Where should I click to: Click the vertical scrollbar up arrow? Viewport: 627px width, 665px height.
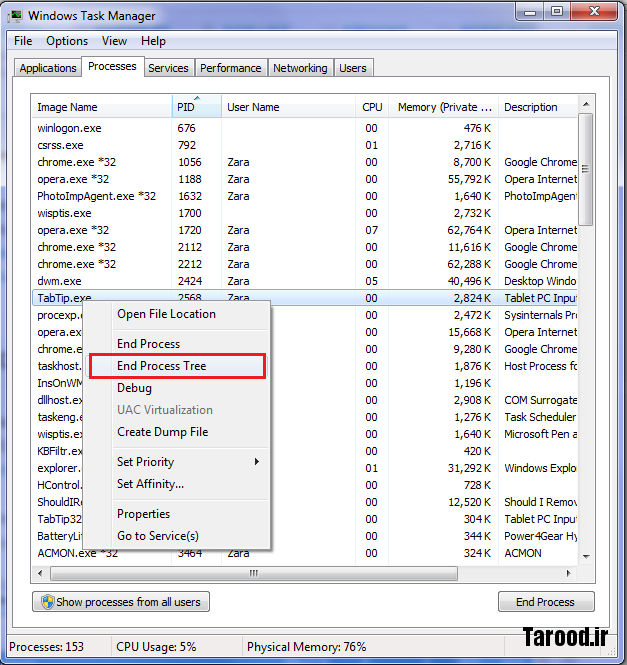586,104
